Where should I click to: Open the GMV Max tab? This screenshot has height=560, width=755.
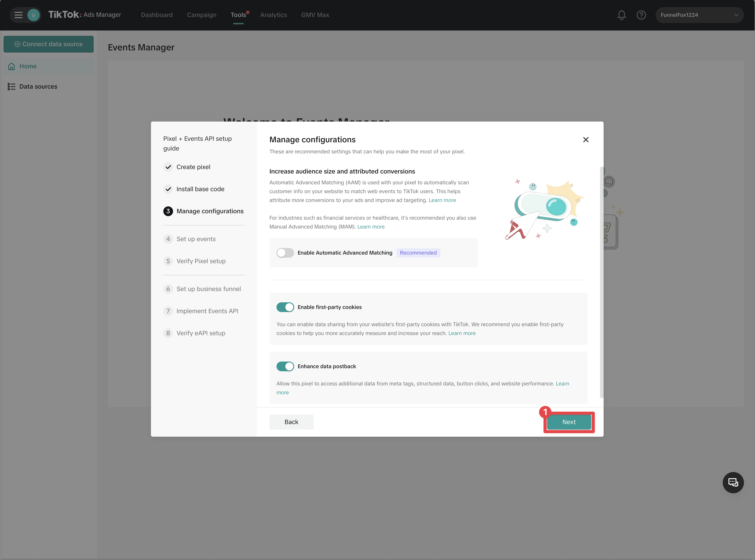point(315,15)
